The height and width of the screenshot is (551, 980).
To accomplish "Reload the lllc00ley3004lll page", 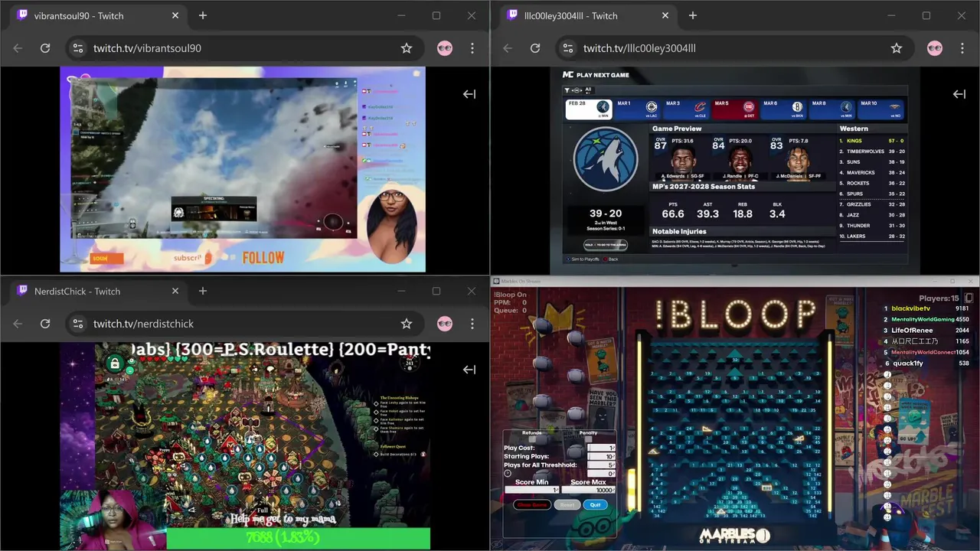I will tap(535, 48).
